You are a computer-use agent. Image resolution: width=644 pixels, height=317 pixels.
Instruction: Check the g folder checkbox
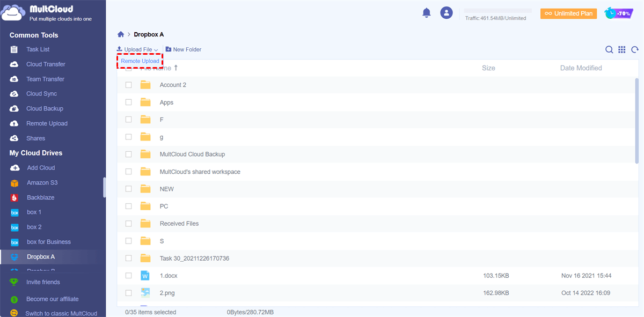point(128,137)
